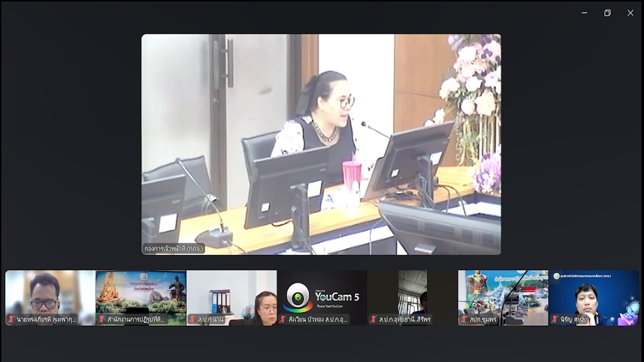Click muted mic icon on ส.ป.ก.น่าน tile

coord(192,319)
